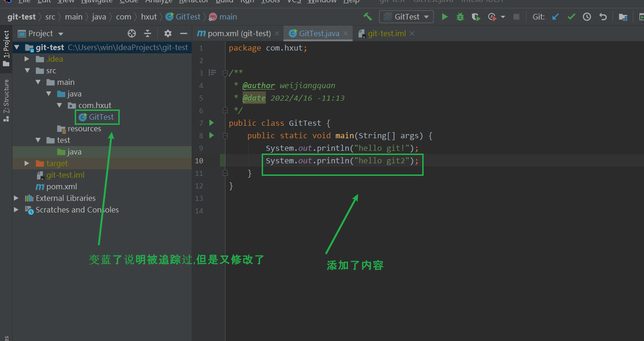The image size is (644, 341).
Task: Collapse the git-test root node arrow
Action: click(x=17, y=47)
